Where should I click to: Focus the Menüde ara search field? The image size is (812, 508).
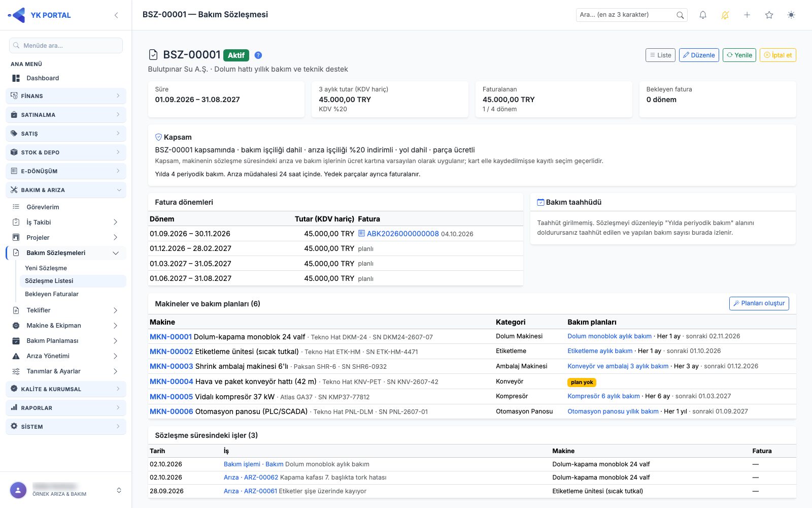[66, 46]
